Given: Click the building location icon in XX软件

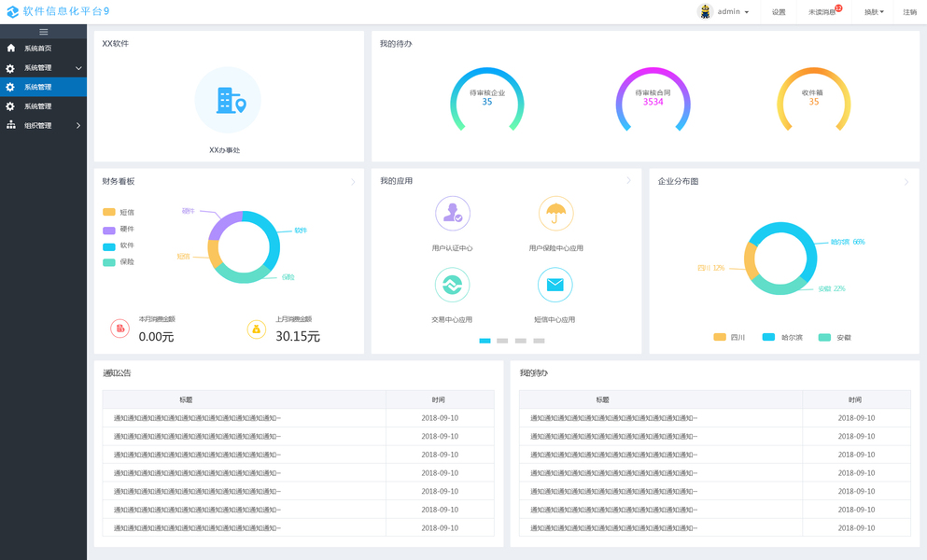Looking at the screenshot, I should point(228,100).
